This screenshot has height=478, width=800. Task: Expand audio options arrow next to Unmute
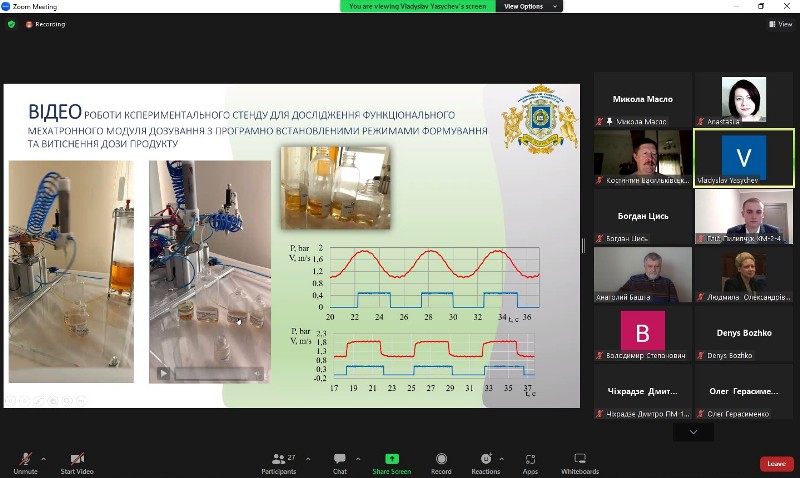[x=43, y=459]
